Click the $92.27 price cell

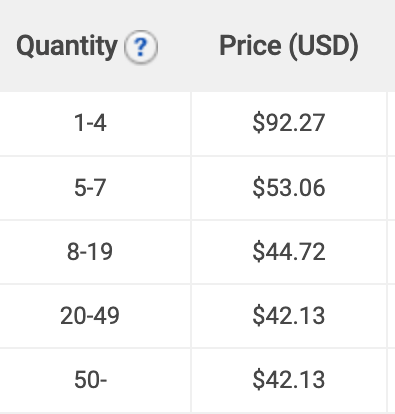(289, 123)
